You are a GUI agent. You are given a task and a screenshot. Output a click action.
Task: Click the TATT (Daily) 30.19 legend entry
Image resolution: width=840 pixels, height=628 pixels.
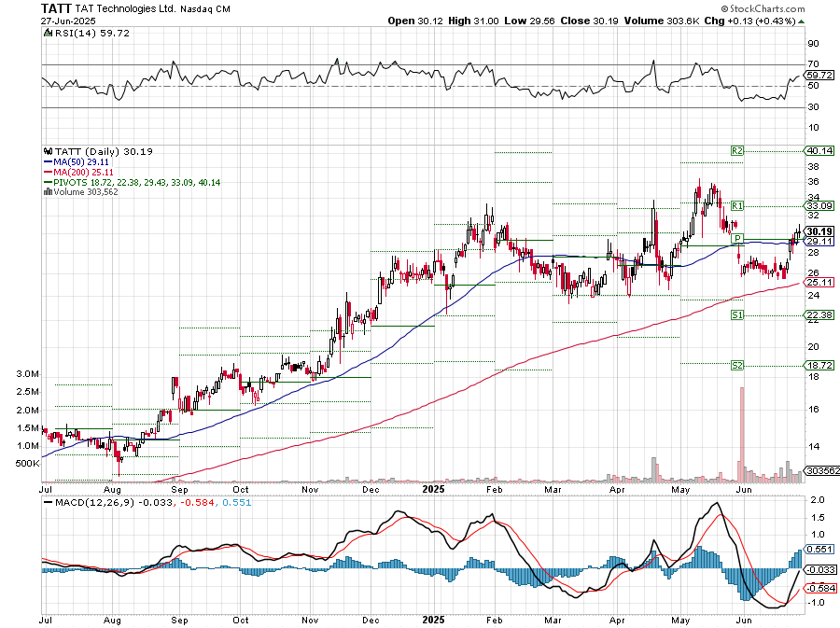coord(104,151)
